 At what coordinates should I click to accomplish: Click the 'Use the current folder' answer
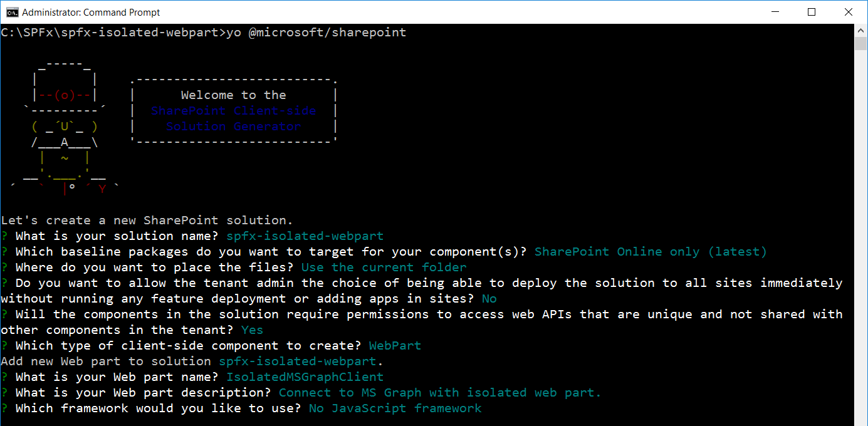pyautogui.click(x=384, y=268)
